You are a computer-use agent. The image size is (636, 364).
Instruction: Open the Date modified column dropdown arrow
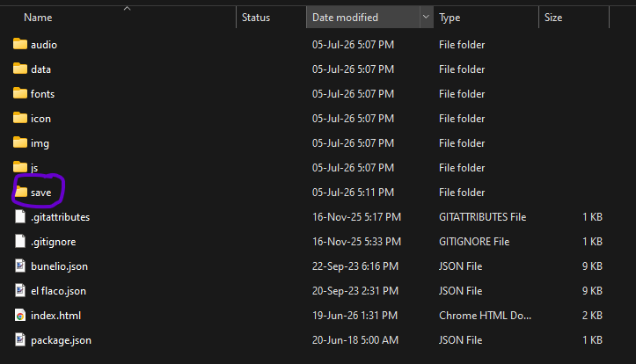pos(426,17)
